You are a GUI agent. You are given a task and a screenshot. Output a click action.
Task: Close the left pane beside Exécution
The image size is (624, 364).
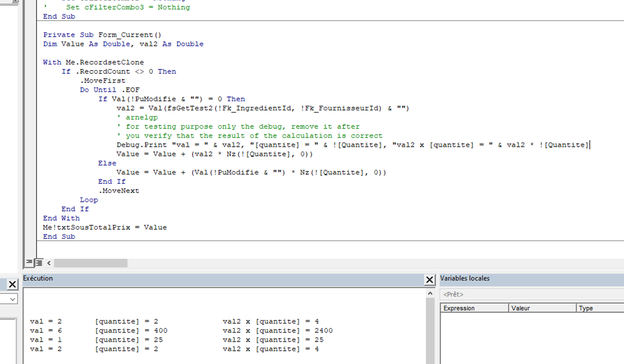pyautogui.click(x=12, y=284)
